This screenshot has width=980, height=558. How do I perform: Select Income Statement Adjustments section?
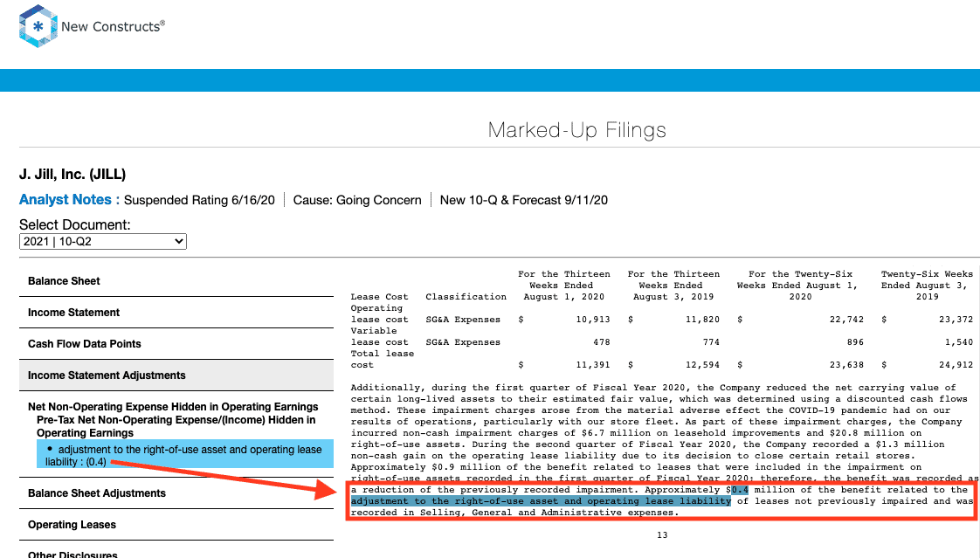[x=176, y=375]
